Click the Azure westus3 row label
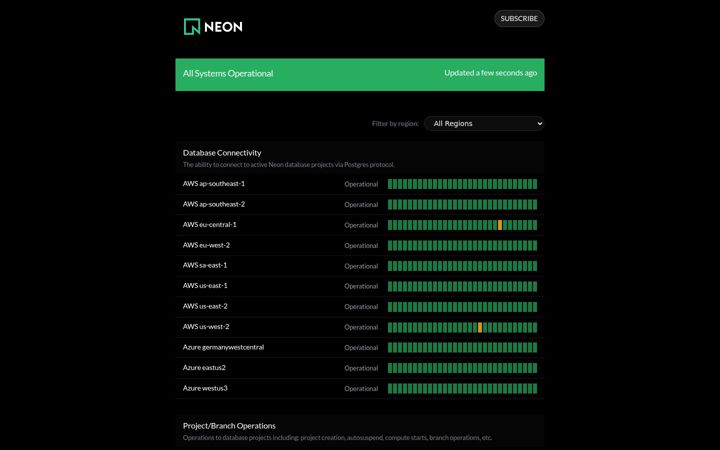720x450 pixels. pos(205,388)
